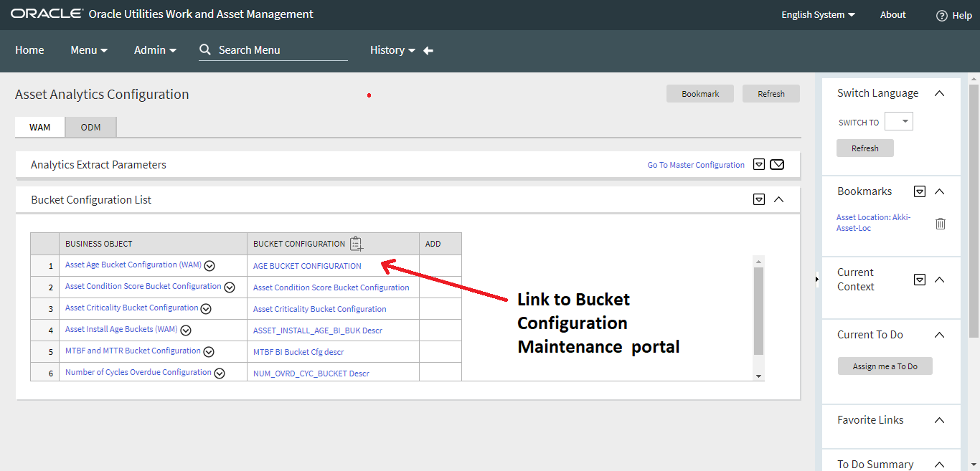
Task: Open the Bucket Configuration List menu icon
Action: [759, 199]
